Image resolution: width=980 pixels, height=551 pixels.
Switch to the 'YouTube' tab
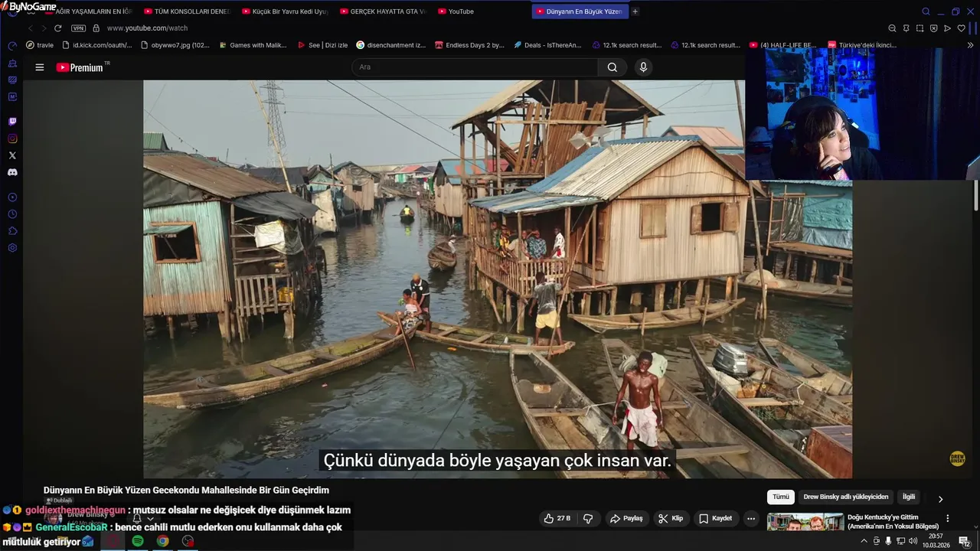[481, 11]
